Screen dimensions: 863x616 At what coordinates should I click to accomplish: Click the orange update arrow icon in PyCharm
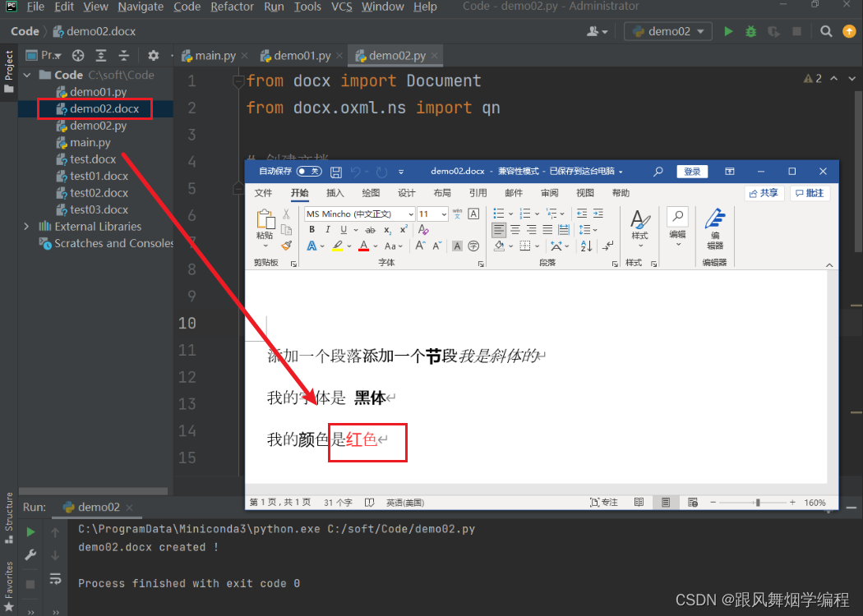point(849,31)
